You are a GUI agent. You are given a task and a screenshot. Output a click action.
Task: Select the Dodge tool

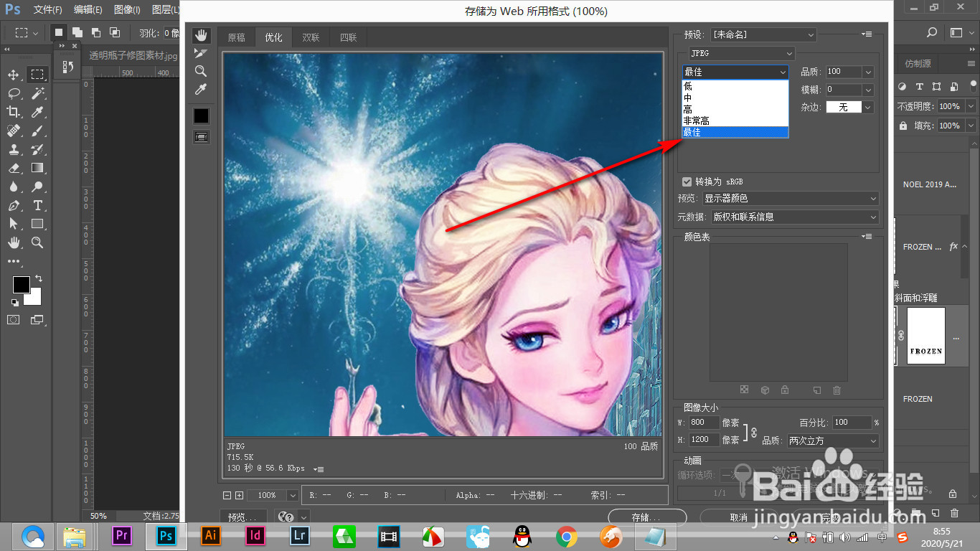(x=37, y=187)
